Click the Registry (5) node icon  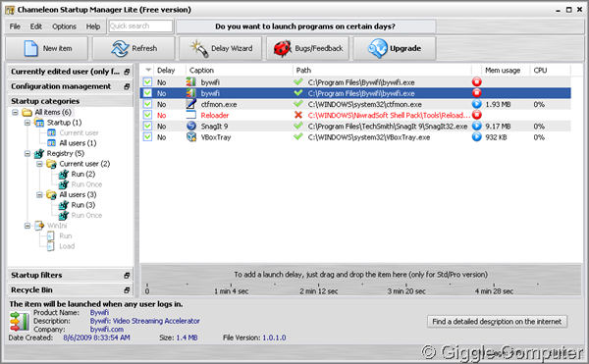[39, 153]
